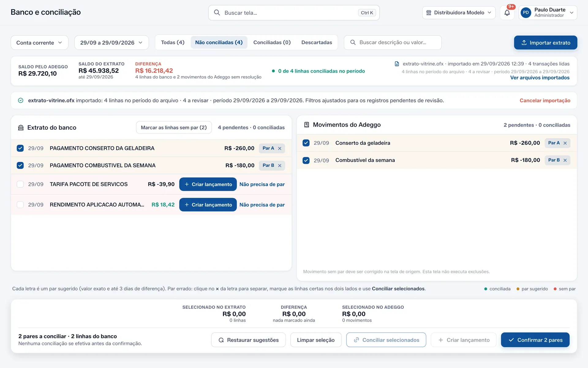588x368 pixels.
Task: Select the Não conciliadas (4) tab
Action: coord(219,42)
